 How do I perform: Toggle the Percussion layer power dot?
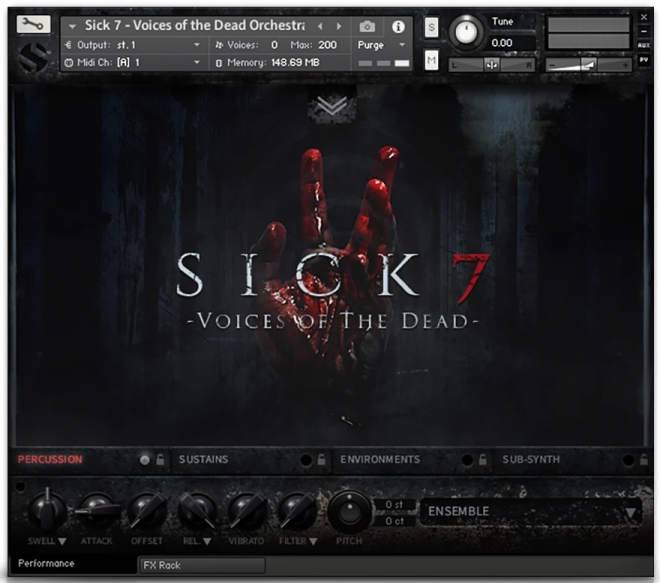[145, 460]
